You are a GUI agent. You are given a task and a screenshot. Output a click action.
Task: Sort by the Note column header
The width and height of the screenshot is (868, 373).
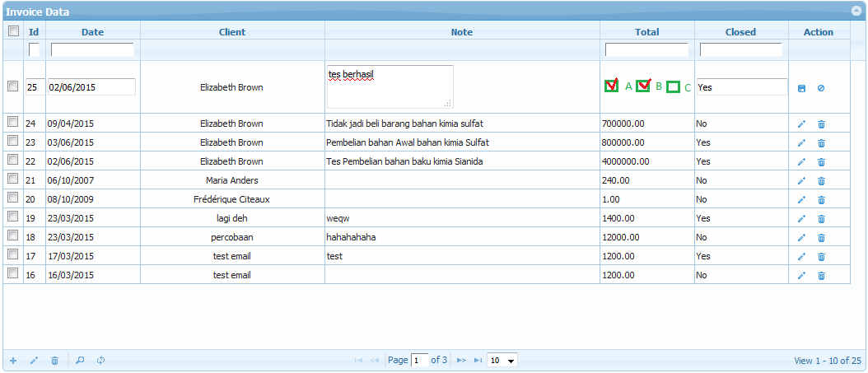462,32
